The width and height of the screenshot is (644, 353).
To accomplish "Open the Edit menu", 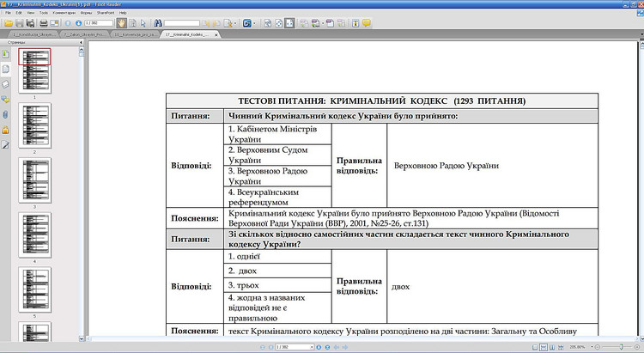I will [19, 13].
